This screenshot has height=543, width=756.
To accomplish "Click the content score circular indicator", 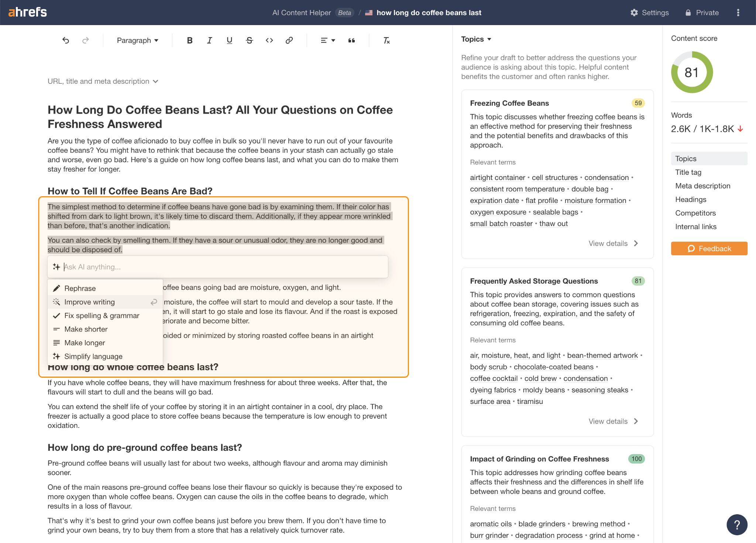I will [692, 73].
